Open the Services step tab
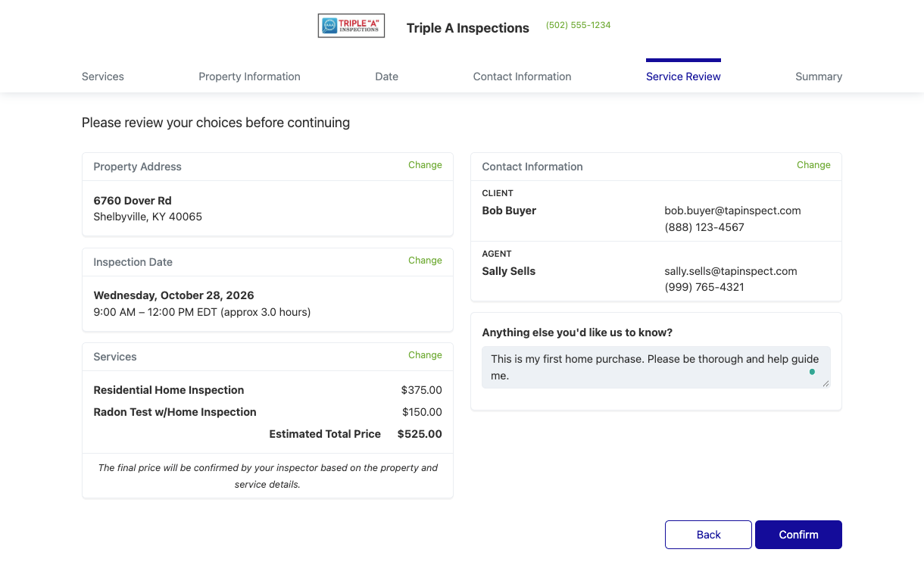Image resolution: width=924 pixels, height=565 pixels. pyautogui.click(x=103, y=76)
